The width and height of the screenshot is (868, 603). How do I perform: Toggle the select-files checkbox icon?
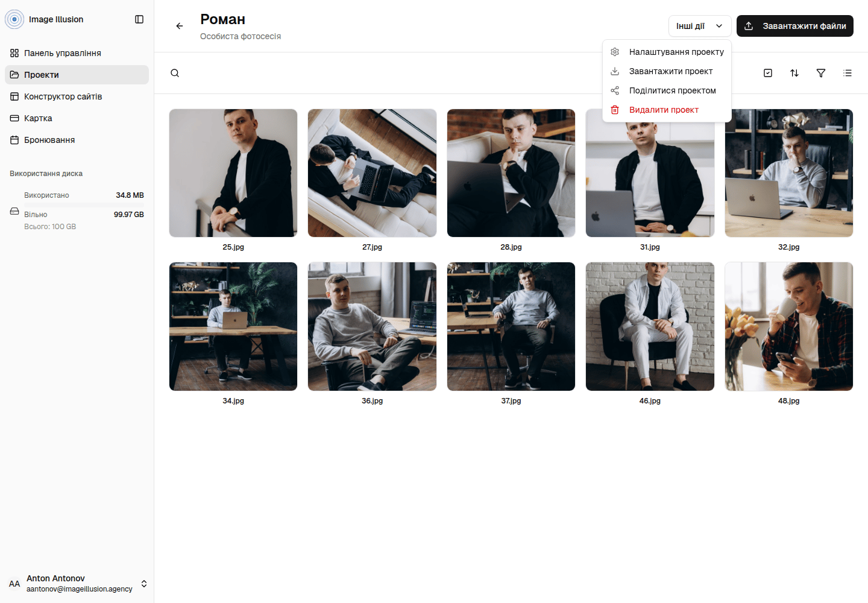click(768, 73)
